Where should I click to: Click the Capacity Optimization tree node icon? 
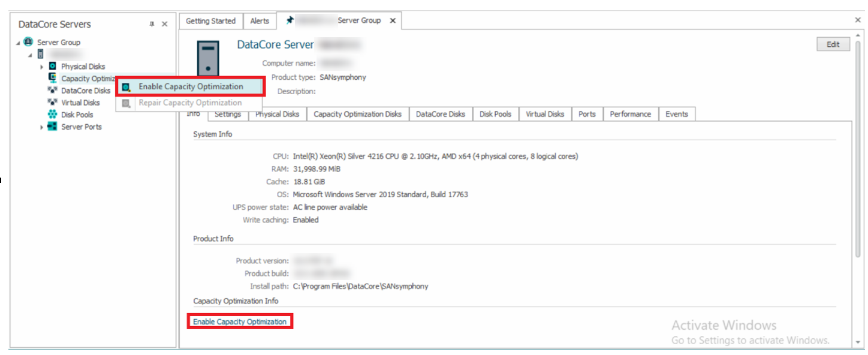(52, 78)
